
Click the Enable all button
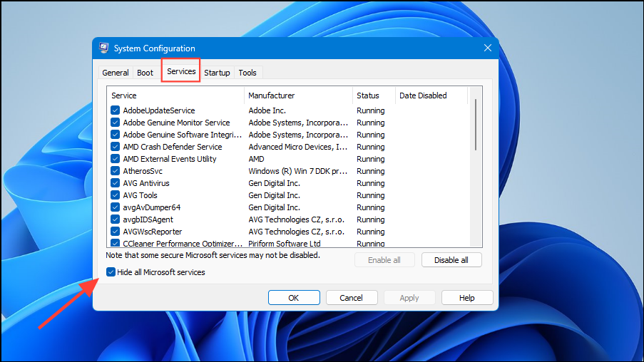tap(384, 260)
